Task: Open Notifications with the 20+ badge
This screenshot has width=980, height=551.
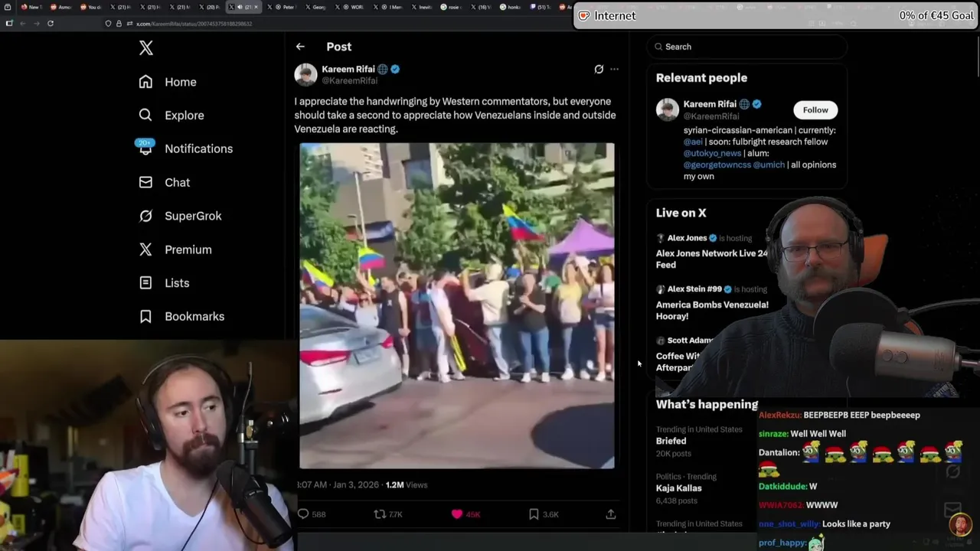Action: pyautogui.click(x=185, y=148)
